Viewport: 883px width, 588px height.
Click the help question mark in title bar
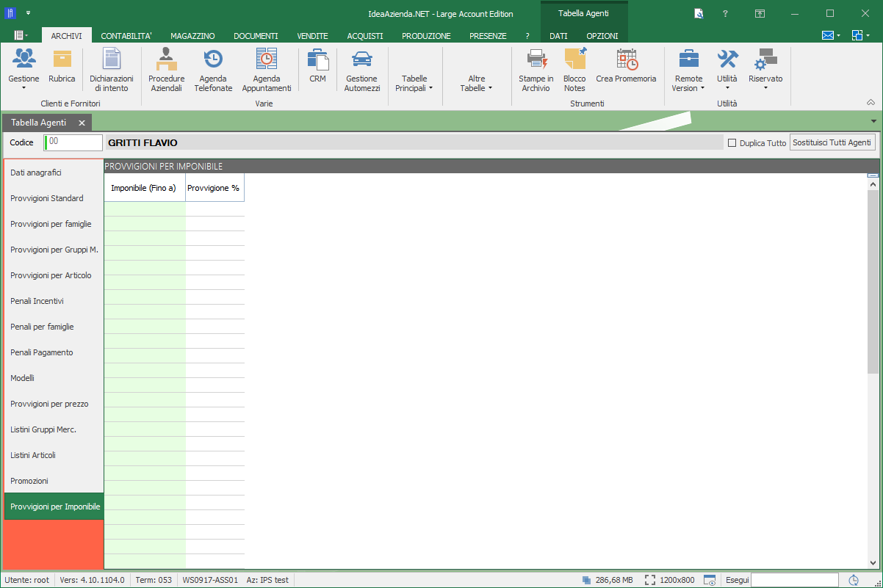click(725, 13)
